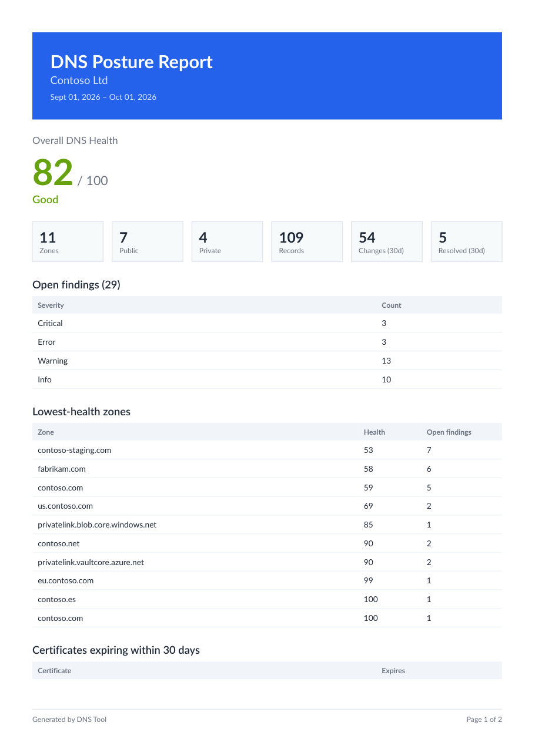Select the contoso.es zone name
The width and height of the screenshot is (535, 756).
tap(57, 599)
